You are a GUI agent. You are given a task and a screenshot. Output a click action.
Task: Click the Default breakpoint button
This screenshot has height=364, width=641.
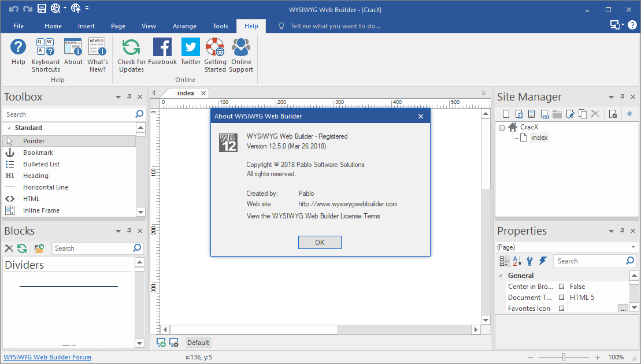tap(198, 343)
